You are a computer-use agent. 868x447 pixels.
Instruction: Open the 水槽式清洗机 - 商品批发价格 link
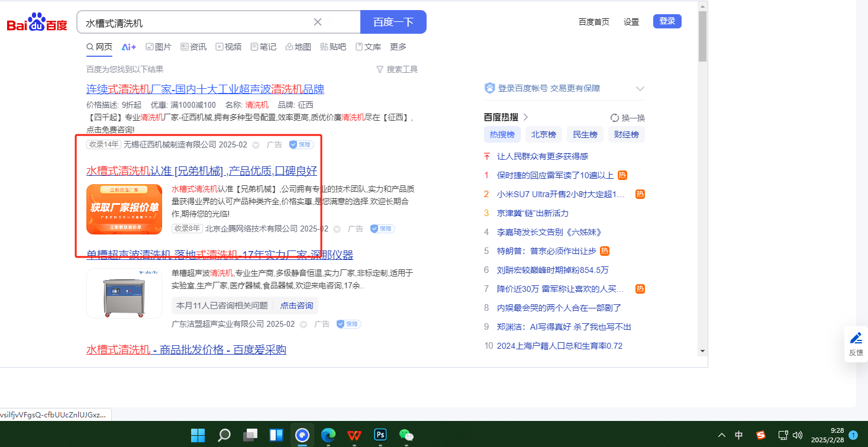click(186, 350)
